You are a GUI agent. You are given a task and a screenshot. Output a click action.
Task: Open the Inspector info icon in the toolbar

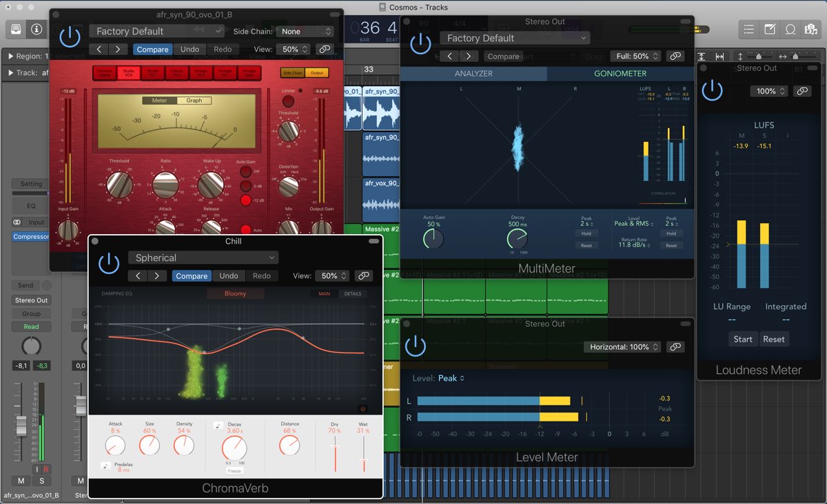tap(36, 29)
